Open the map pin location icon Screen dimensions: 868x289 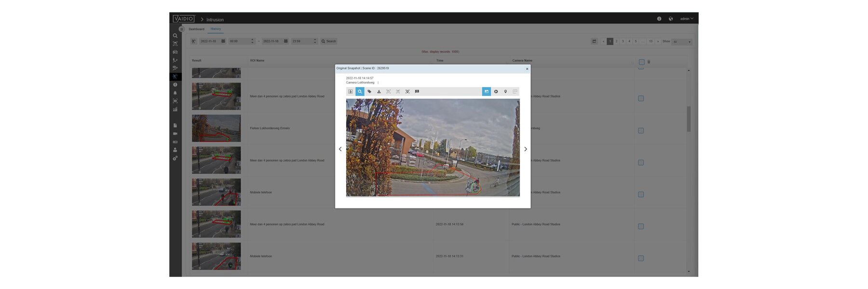(505, 92)
